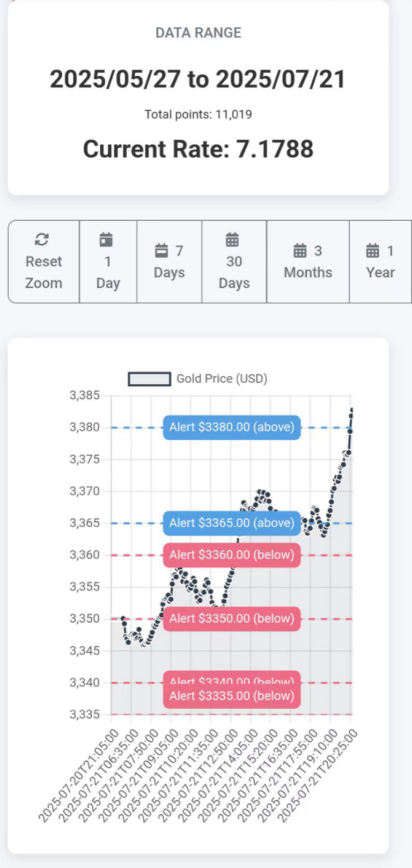Click the Reset Zoom refresh icon
412x868 pixels.
pos(42,239)
